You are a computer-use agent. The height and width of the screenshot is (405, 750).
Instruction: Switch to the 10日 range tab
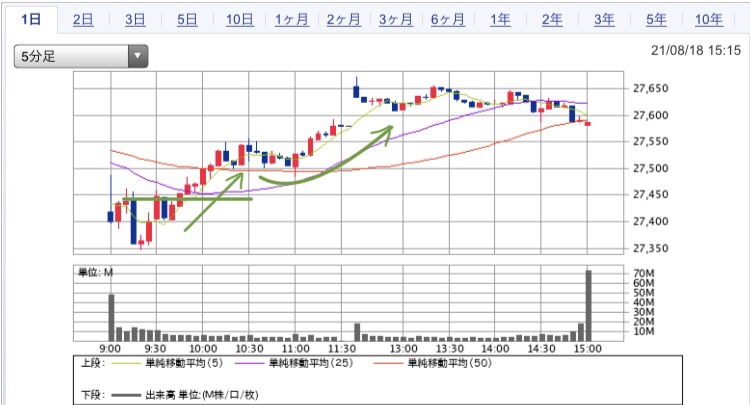coord(240,20)
